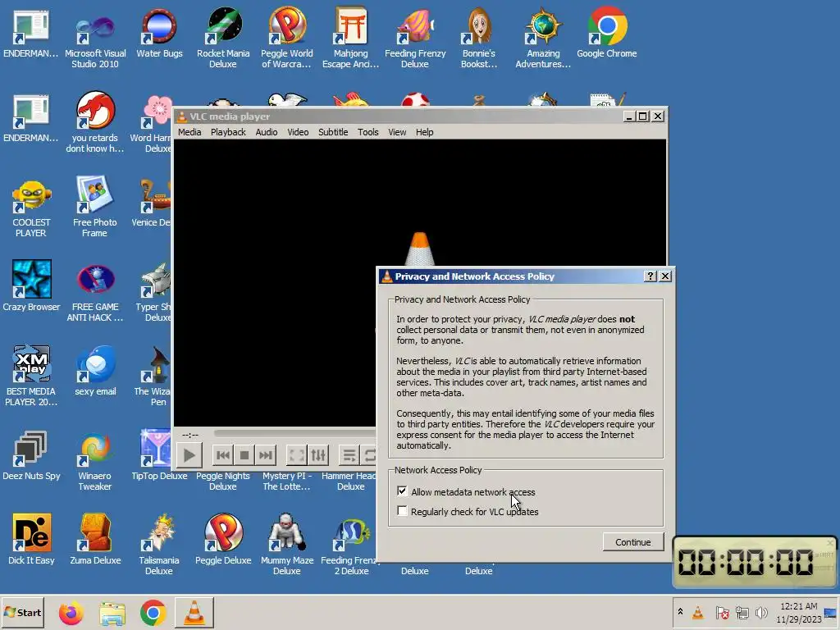840x630 pixels.
Task: Open the Subtitle menu in VLC
Action: click(333, 132)
